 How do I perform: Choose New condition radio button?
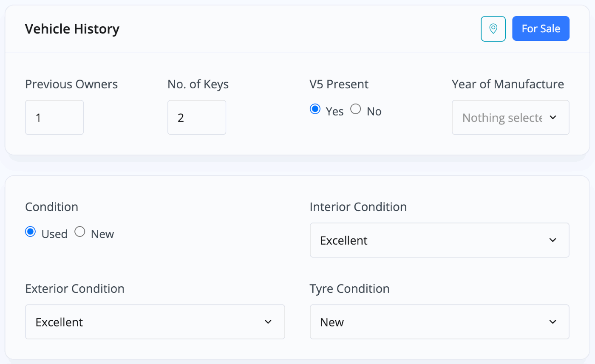coord(79,232)
